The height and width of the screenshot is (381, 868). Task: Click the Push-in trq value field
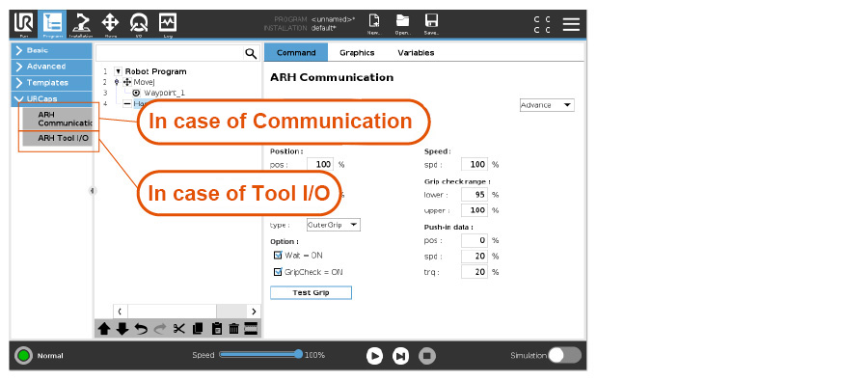point(475,272)
